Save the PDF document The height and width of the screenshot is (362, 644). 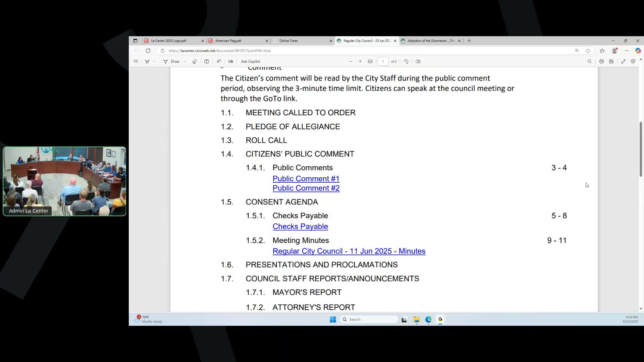coord(611,61)
